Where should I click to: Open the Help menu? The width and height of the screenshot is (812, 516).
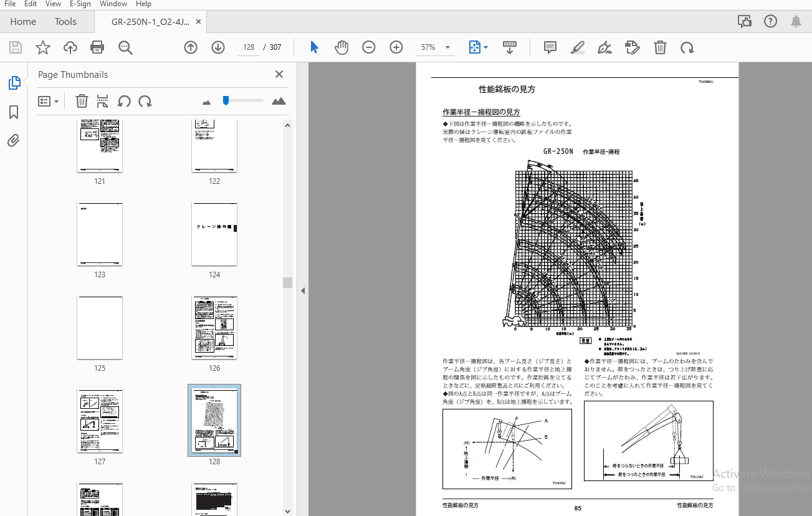pos(143,4)
